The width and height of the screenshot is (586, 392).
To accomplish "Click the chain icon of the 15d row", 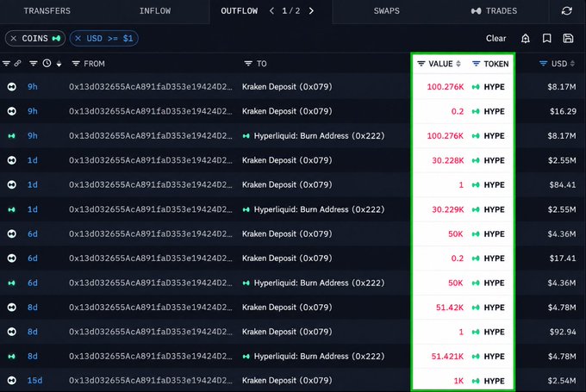I will tap(11, 381).
